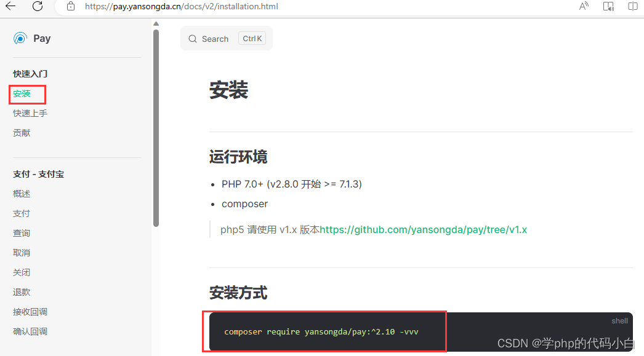Click the browser Back arrow

10,7
